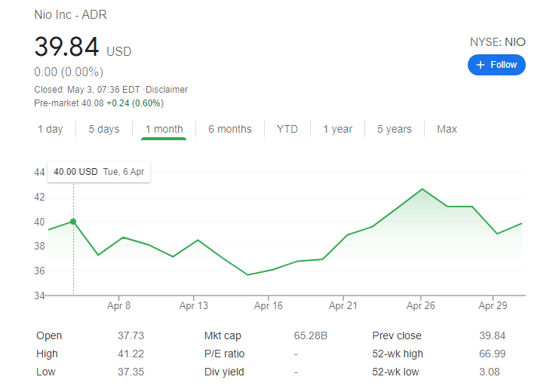Viewport: 556px width, 392px height.
Task: Show the 6 months chart
Action: pyautogui.click(x=230, y=129)
